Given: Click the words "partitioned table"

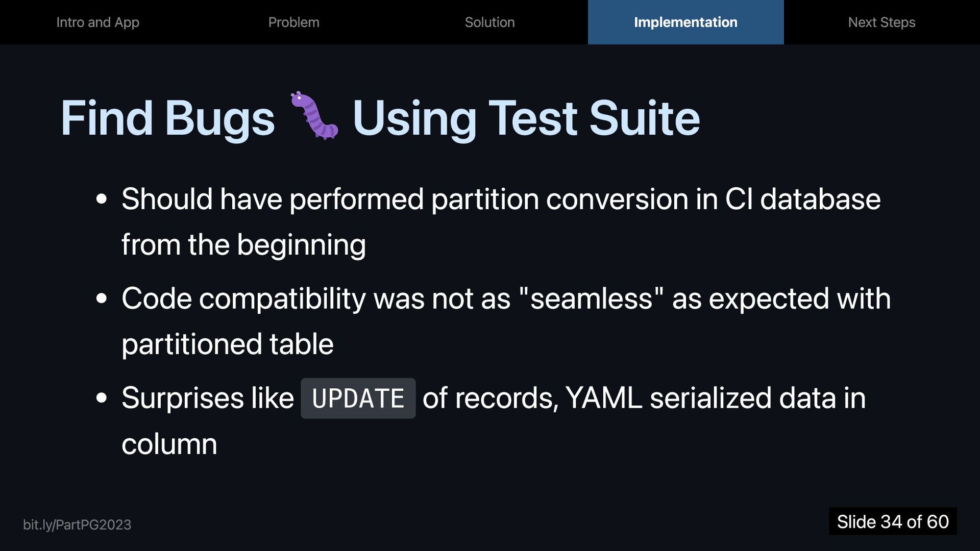Looking at the screenshot, I should [228, 344].
